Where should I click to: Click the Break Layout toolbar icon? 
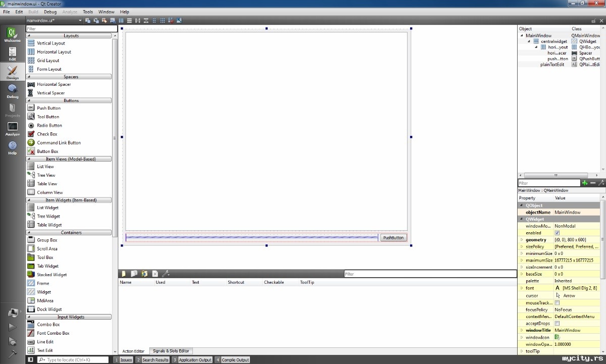coord(171,20)
